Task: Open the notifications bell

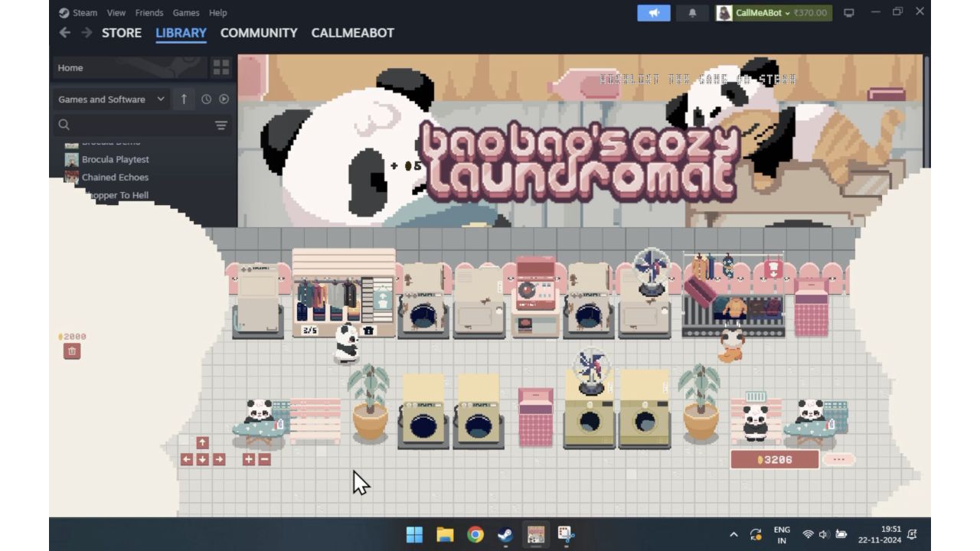Action: (x=692, y=13)
